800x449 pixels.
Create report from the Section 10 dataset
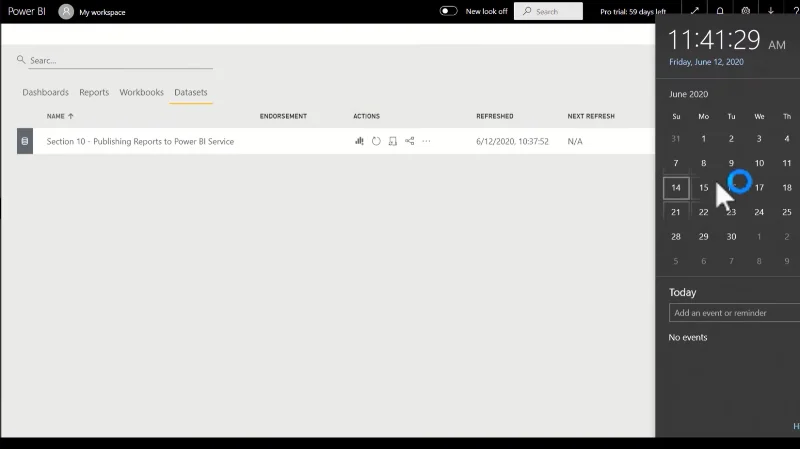click(359, 141)
